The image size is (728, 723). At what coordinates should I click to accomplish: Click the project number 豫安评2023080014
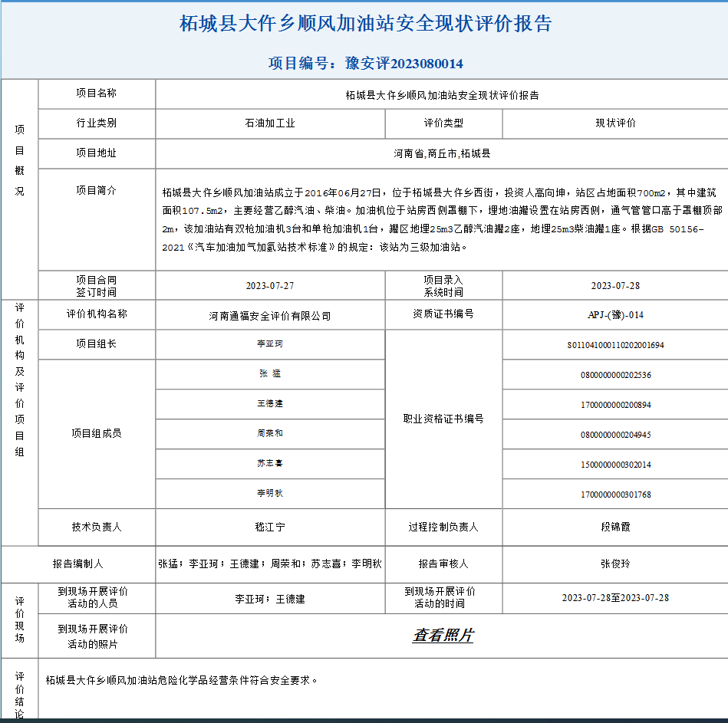[x=404, y=64]
